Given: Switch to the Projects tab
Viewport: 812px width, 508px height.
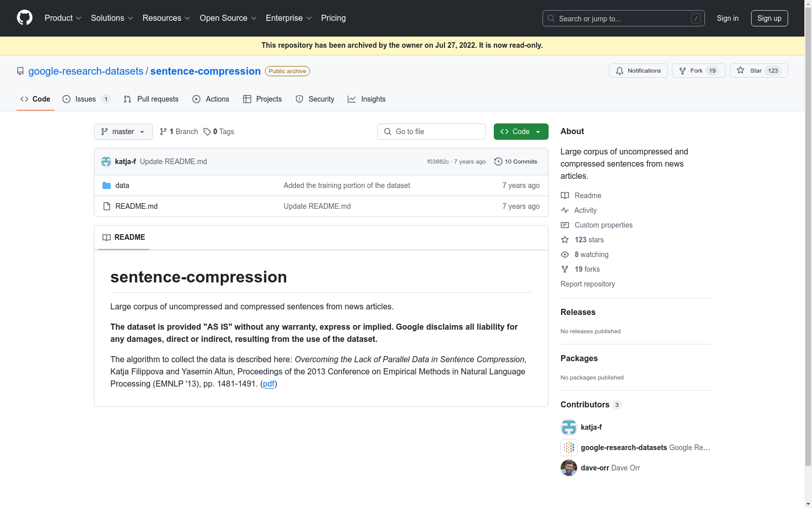Looking at the screenshot, I should pos(262,99).
